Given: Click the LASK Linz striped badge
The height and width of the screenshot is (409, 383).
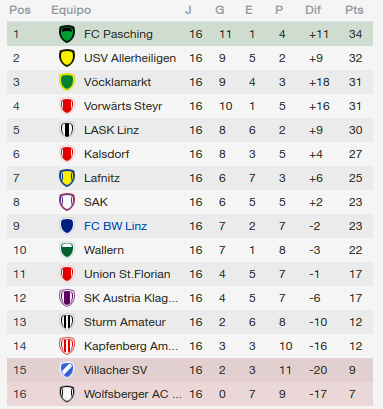Looking at the screenshot, I should [67, 130].
